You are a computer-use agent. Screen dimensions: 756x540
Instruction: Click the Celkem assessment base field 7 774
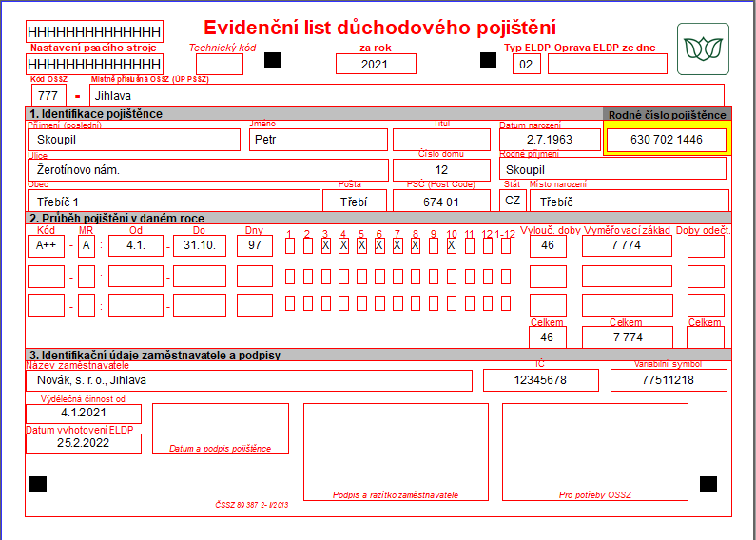(628, 337)
